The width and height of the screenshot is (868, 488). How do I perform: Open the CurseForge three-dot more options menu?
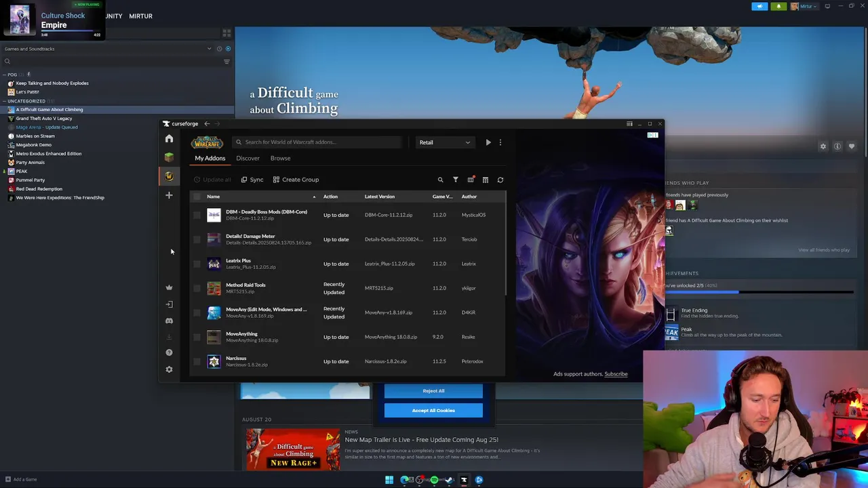(x=500, y=142)
